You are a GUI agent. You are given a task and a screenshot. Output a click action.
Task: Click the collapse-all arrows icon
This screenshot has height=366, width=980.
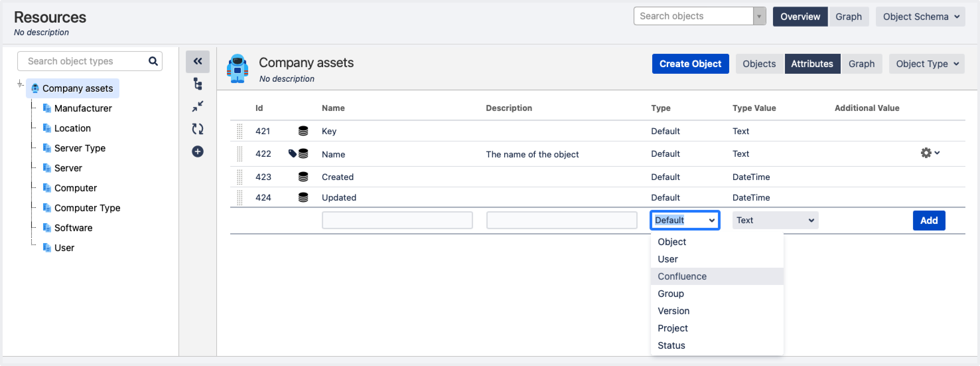click(197, 106)
